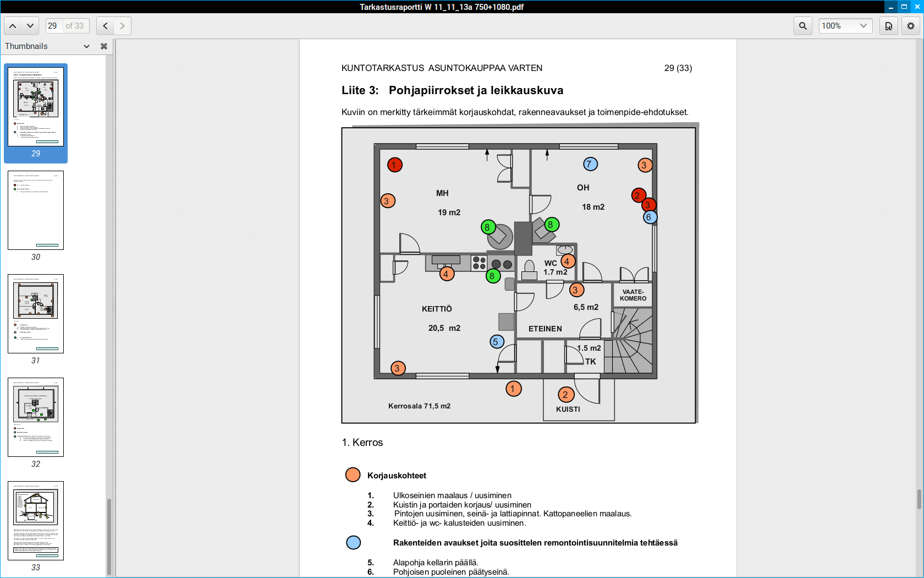The height and width of the screenshot is (578, 924).
Task: Open the document properties icon
Action: (888, 26)
